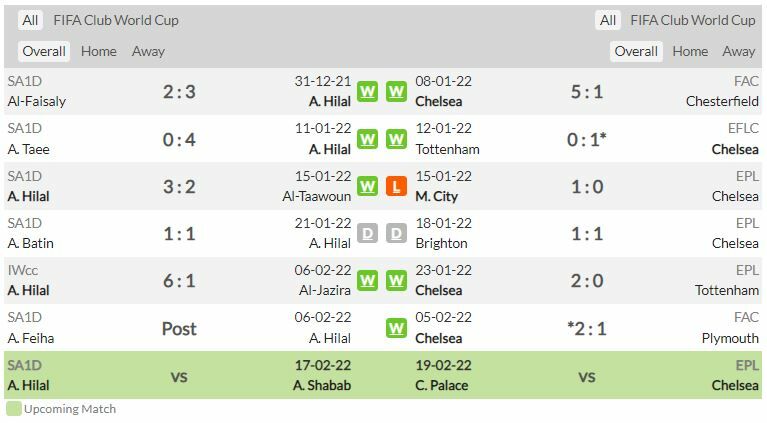Select the right FIFA Club World Cup filter
The height and width of the screenshot is (423, 767).
pos(692,20)
